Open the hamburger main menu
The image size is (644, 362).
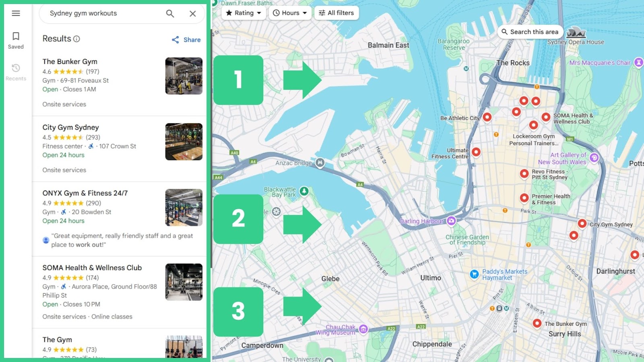click(16, 13)
